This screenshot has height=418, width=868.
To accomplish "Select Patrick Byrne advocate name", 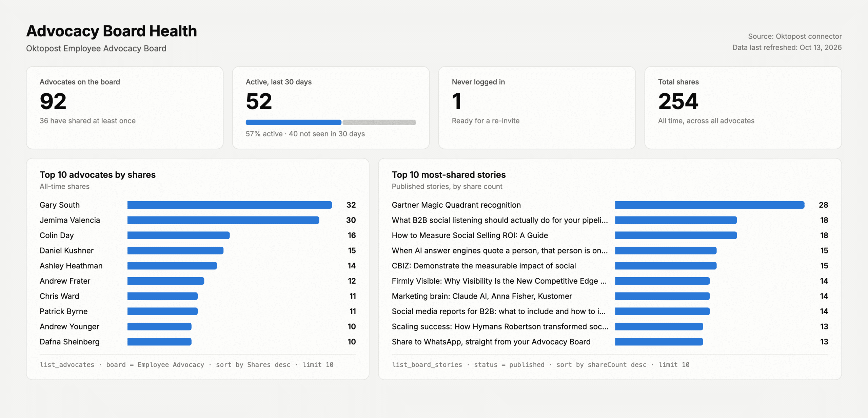I will 63,311.
